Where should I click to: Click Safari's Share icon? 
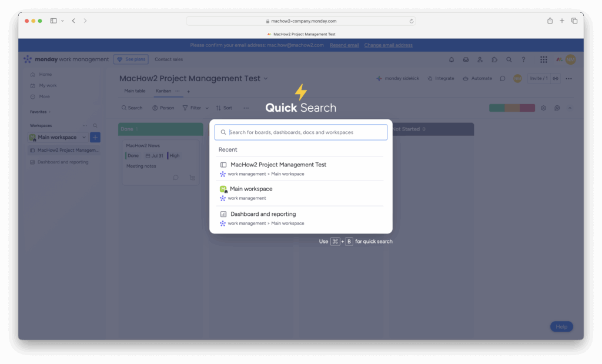(550, 21)
